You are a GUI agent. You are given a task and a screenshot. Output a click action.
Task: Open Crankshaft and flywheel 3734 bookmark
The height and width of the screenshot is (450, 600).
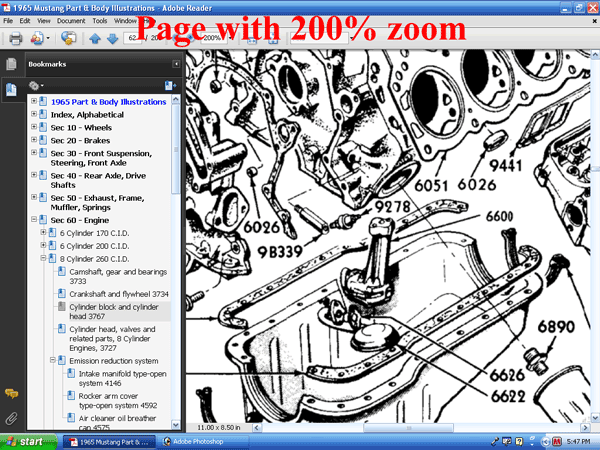119,294
